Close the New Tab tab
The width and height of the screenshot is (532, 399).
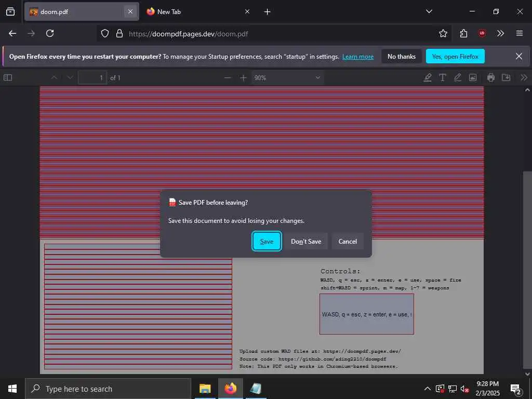pos(247,11)
